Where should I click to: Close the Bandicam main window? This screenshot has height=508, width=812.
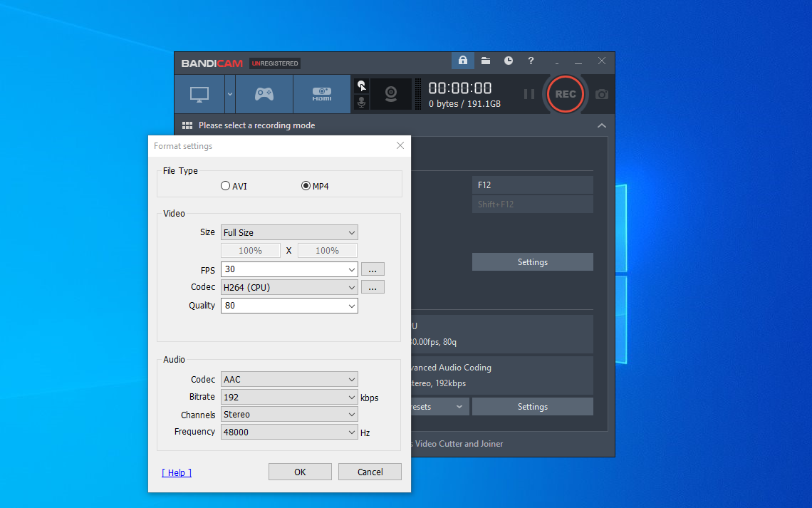(602, 61)
